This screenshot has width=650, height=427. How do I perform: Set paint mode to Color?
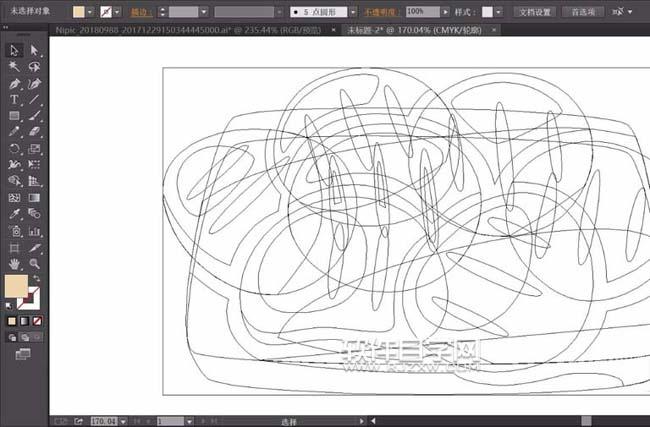(x=12, y=321)
